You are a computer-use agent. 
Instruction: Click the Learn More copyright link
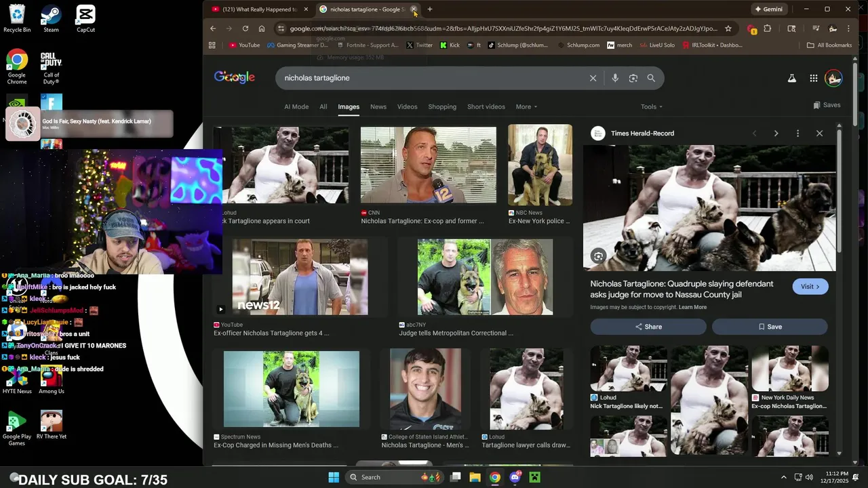point(692,307)
